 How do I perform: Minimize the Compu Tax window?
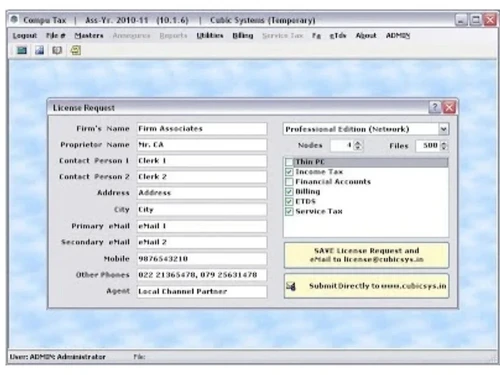[x=461, y=20]
